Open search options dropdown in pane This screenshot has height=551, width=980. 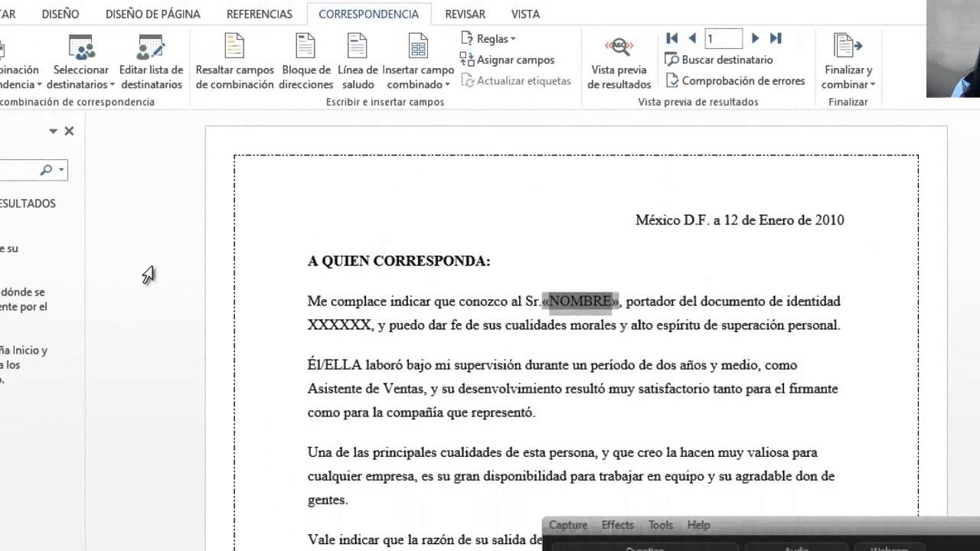[61, 170]
